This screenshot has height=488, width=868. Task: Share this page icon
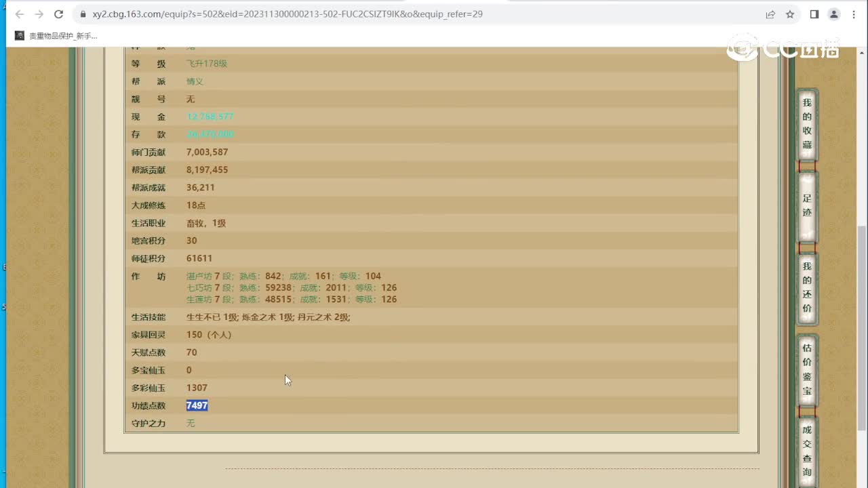coord(770,14)
